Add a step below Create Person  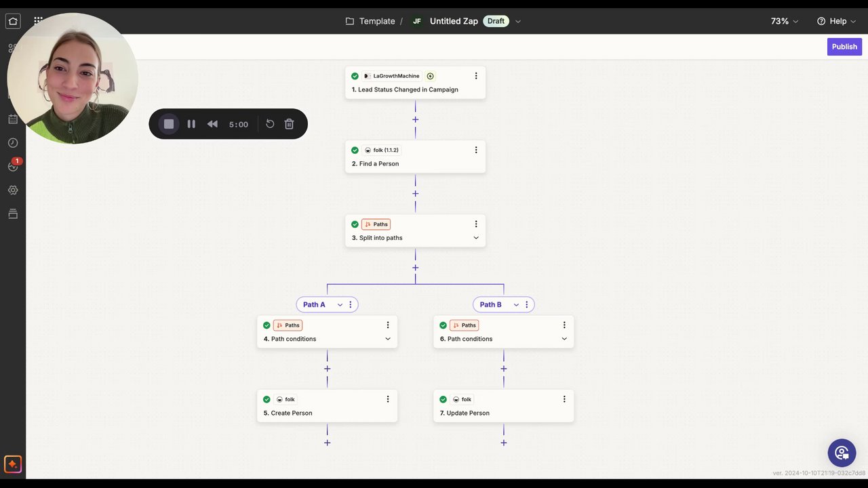327,443
